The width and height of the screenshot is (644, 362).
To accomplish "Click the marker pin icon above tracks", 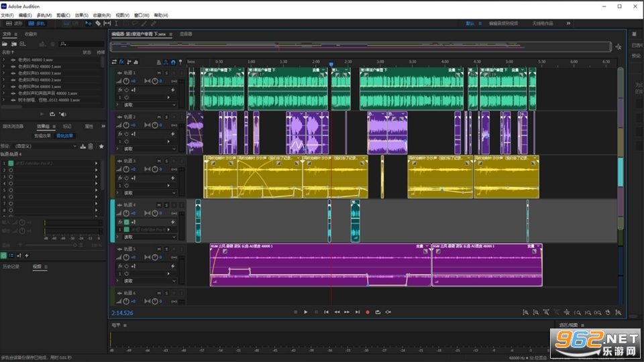I will (x=180, y=62).
